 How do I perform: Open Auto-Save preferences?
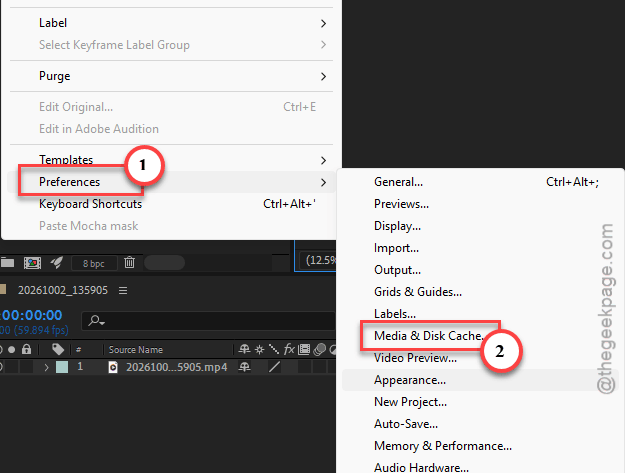(480, 424)
